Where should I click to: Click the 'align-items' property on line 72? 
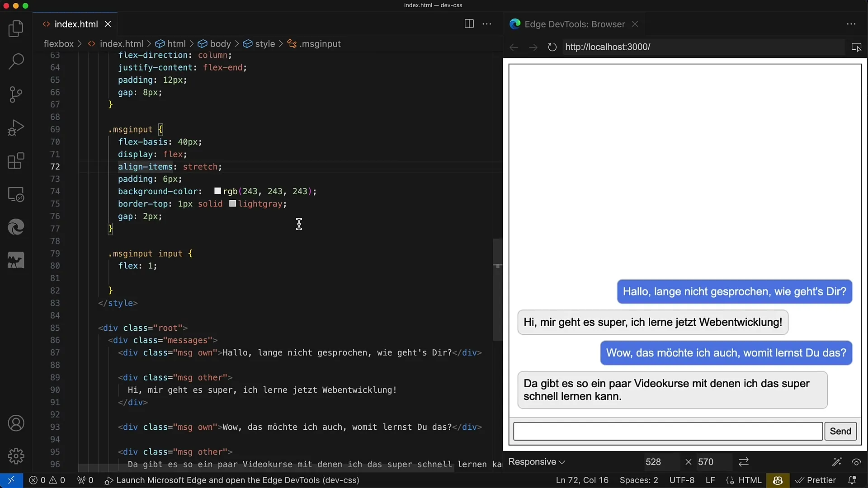(145, 167)
